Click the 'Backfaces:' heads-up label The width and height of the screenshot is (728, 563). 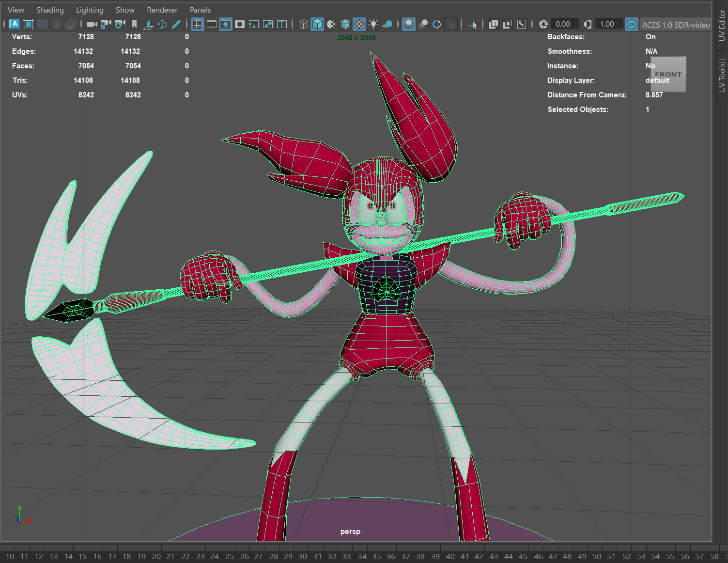[x=566, y=37]
